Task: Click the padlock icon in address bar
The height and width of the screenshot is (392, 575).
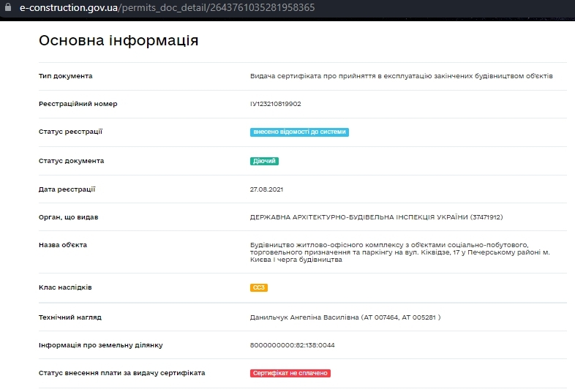Action: 8,7
